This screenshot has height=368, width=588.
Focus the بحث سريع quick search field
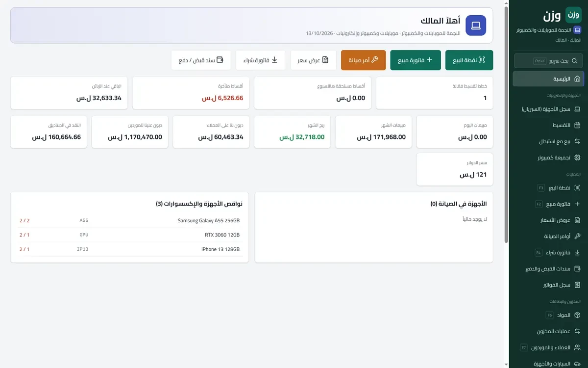click(548, 61)
